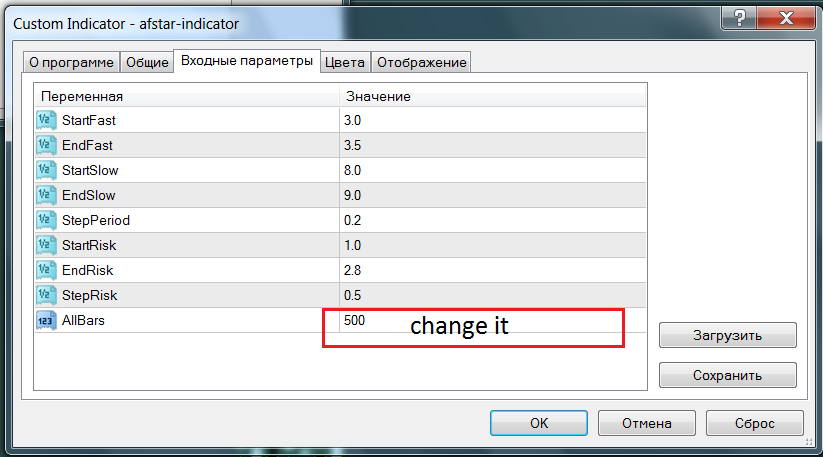The width and height of the screenshot is (823, 457).
Task: Click the AllBars integer type icon
Action: click(46, 320)
